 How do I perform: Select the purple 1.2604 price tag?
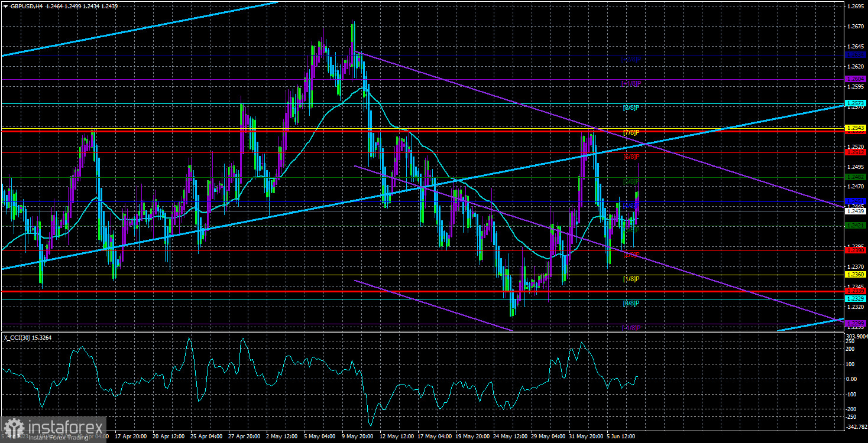click(855, 79)
